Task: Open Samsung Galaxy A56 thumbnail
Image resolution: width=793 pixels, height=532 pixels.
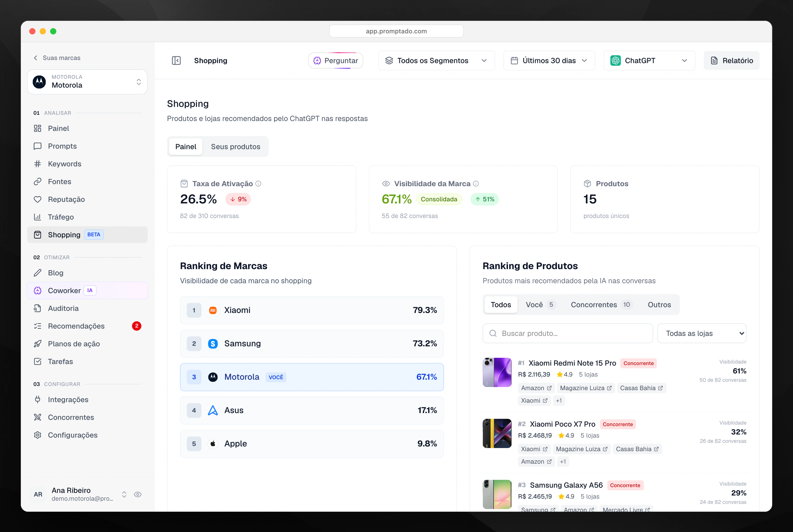Action: [497, 494]
